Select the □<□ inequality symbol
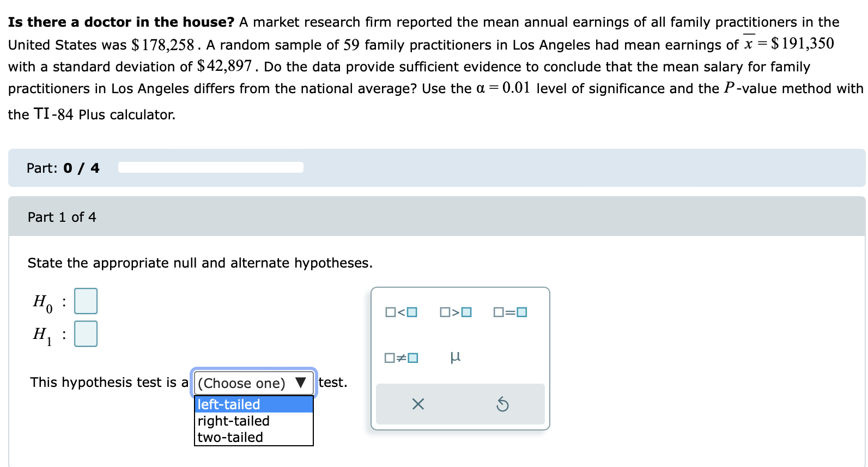The image size is (868, 467). click(x=400, y=312)
